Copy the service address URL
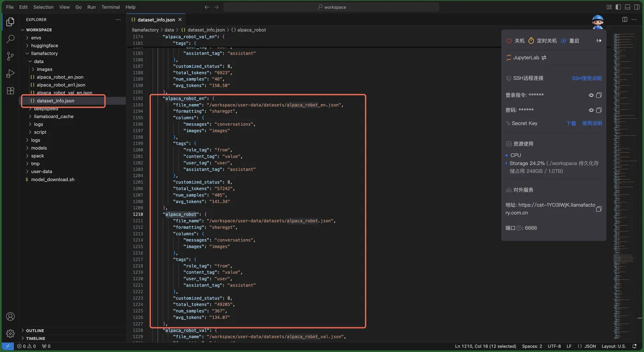 (x=598, y=209)
